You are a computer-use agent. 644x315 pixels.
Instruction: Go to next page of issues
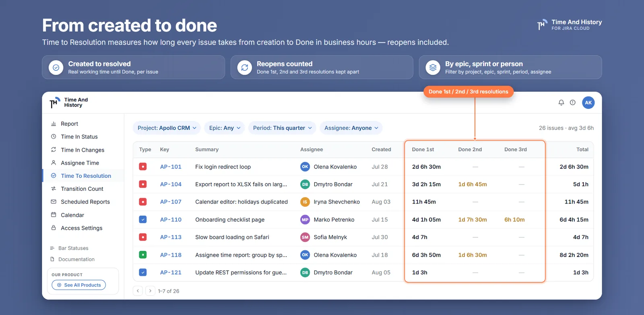pos(150,291)
